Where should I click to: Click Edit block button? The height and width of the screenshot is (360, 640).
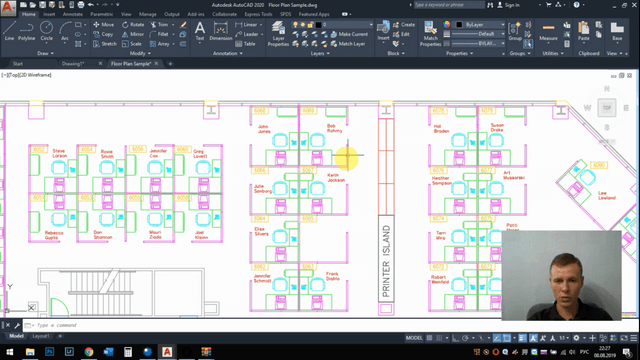pyautogui.click(x=401, y=34)
